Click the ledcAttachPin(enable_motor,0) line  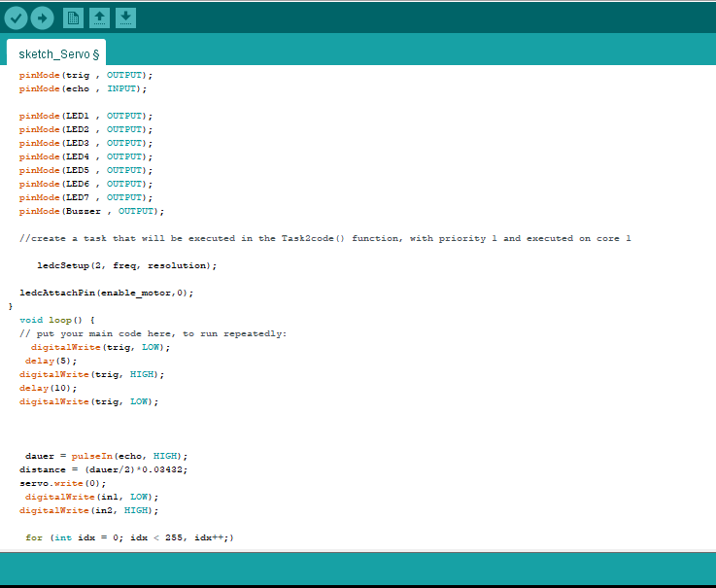[x=107, y=293]
